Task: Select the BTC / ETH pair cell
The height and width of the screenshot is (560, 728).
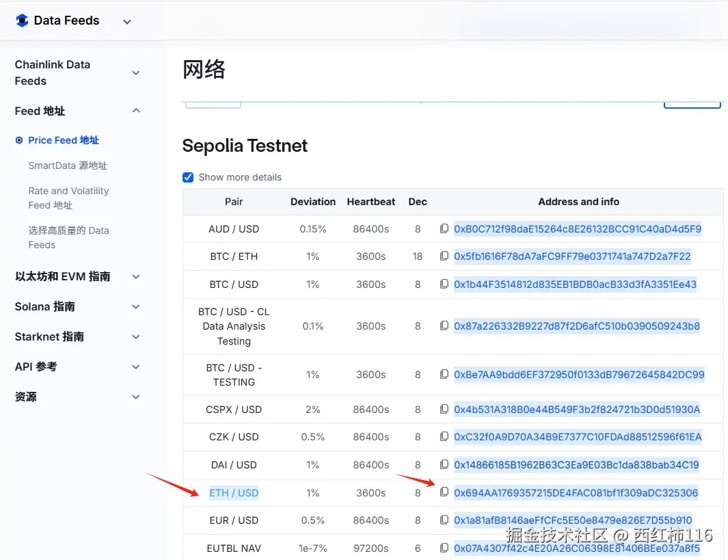Action: [234, 256]
